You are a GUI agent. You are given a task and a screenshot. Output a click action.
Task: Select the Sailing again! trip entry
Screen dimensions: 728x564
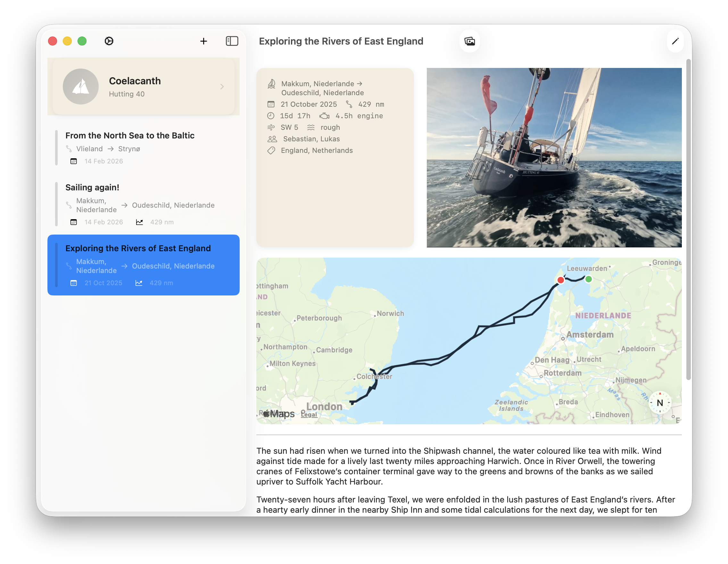[92, 187]
